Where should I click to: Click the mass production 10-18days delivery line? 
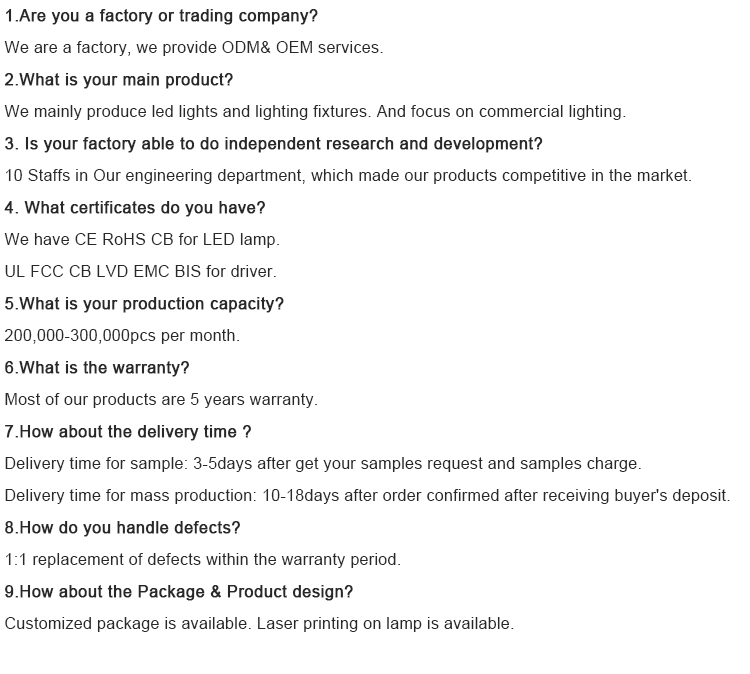pos(367,496)
